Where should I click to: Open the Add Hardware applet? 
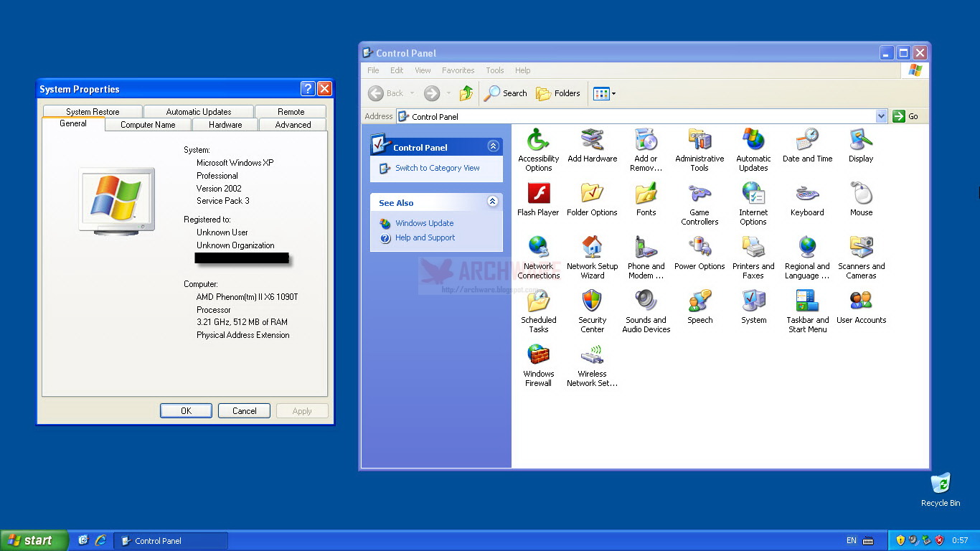click(592, 145)
